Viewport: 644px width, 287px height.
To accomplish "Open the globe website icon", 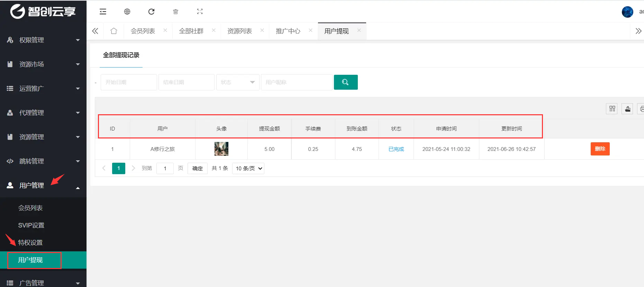I will (127, 12).
